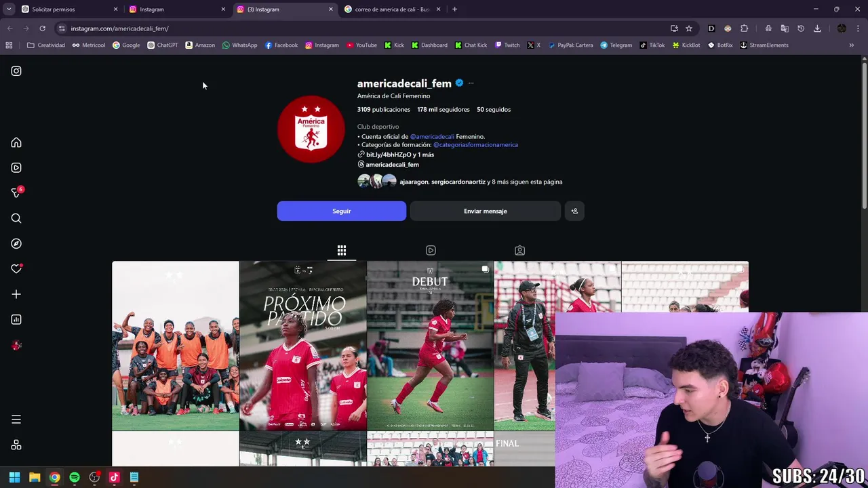Select the Reels tab on profile
Image resolution: width=868 pixels, height=488 pixels.
[x=431, y=250]
